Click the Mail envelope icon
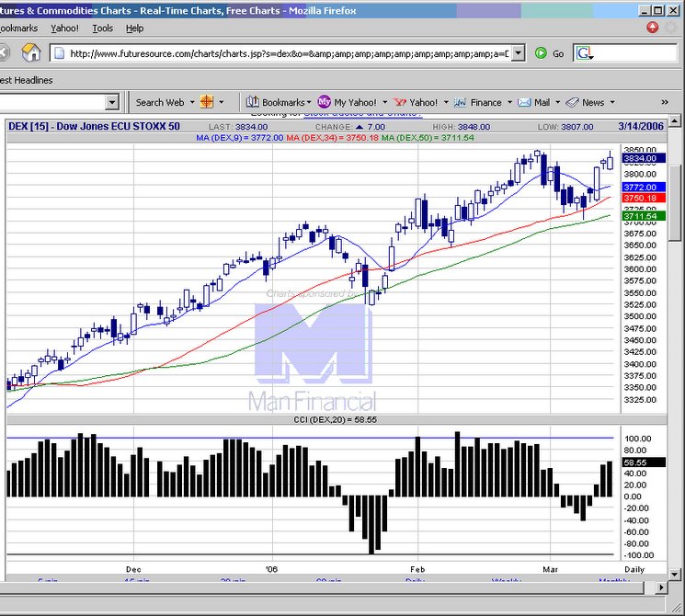Viewport: 685px width, 616px height. click(524, 102)
